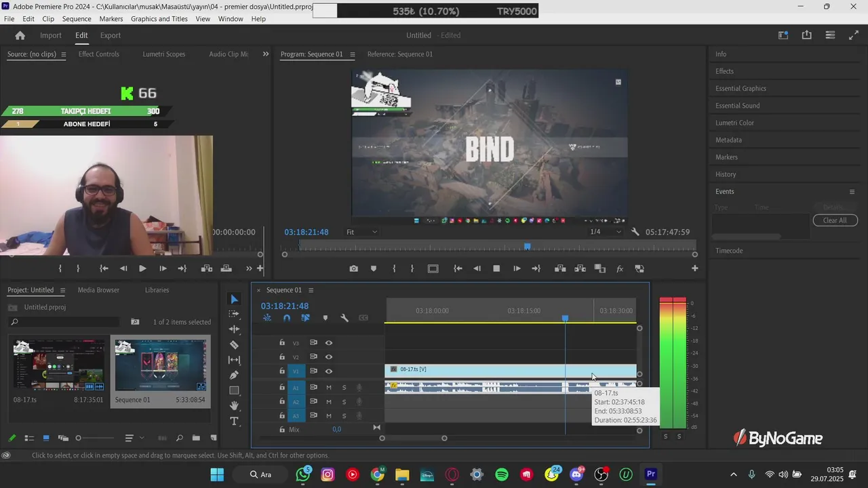
Task: Click the timeline horizontal zoom scrollbar
Action: pos(413,438)
